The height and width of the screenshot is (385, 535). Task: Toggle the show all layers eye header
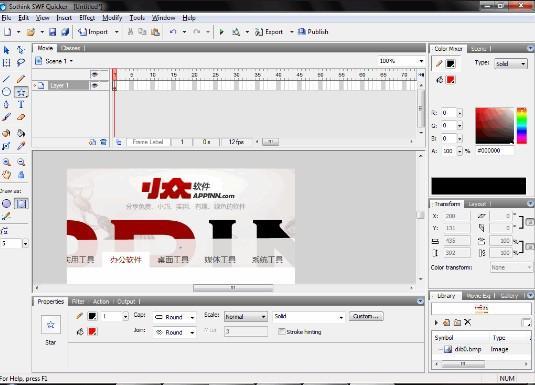pyautogui.click(x=95, y=74)
